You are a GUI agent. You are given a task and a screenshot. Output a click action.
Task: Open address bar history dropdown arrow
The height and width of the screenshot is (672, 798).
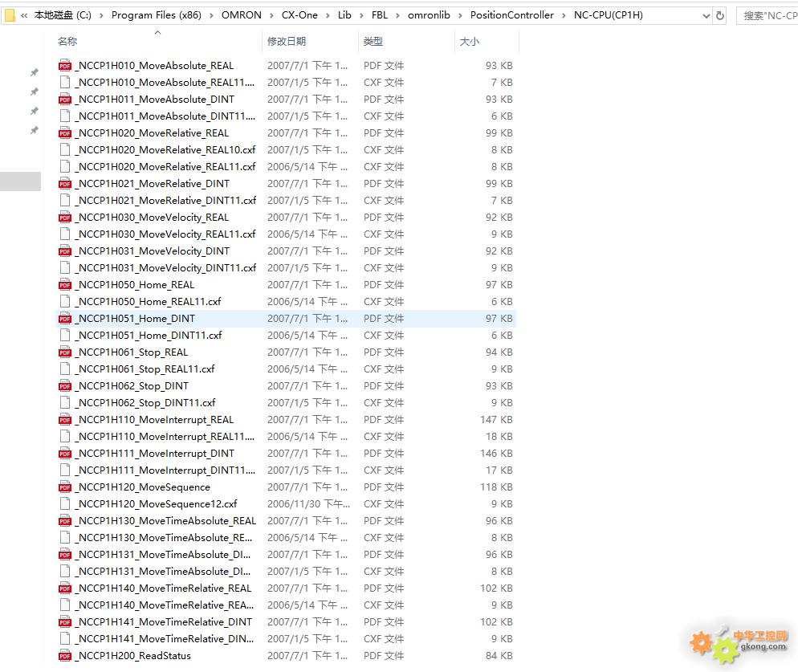click(x=706, y=16)
